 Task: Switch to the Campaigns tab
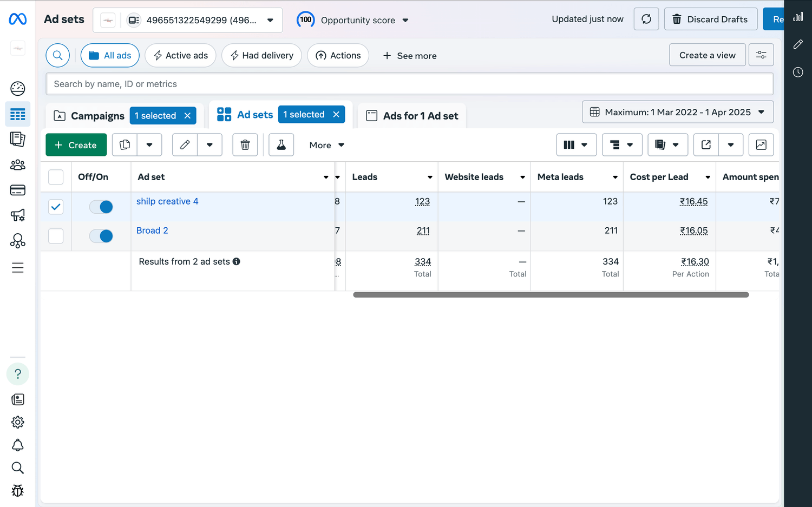pyautogui.click(x=90, y=116)
